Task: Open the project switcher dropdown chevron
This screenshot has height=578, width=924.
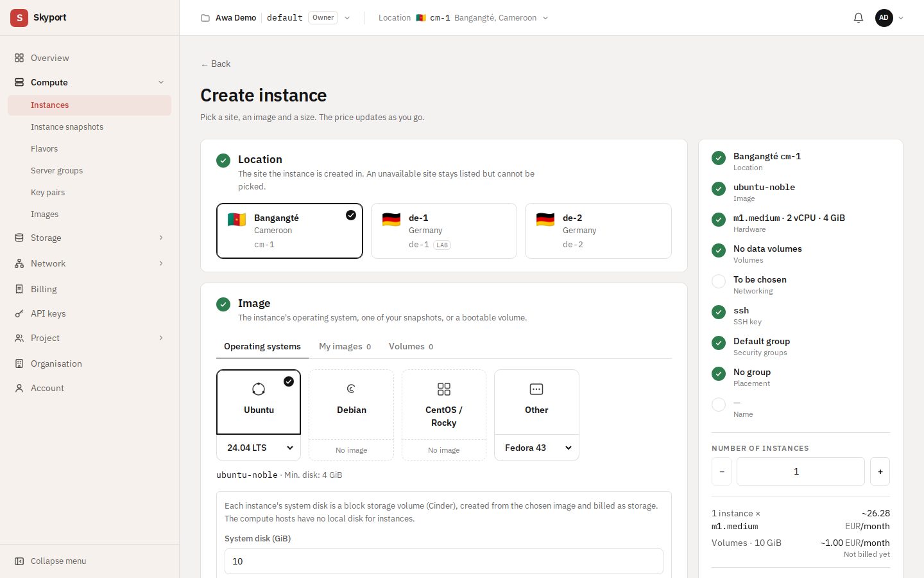Action: (x=347, y=18)
